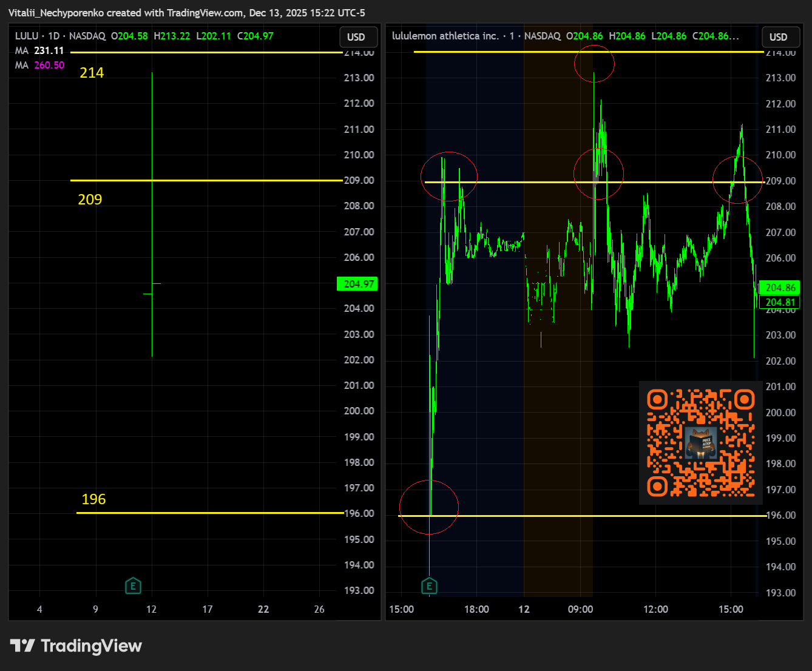This screenshot has width=812, height=671.
Task: Click 194.00 on the right chart price axis
Action: (x=780, y=567)
